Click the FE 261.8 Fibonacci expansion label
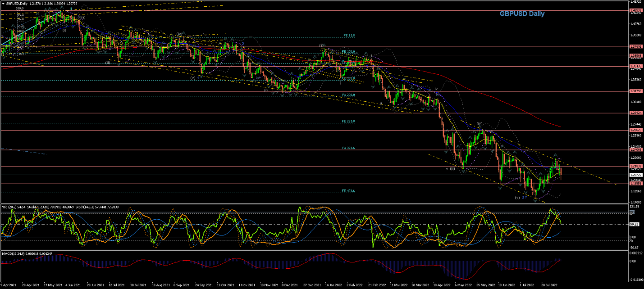The height and width of the screenshot is (289, 644). 348,121
